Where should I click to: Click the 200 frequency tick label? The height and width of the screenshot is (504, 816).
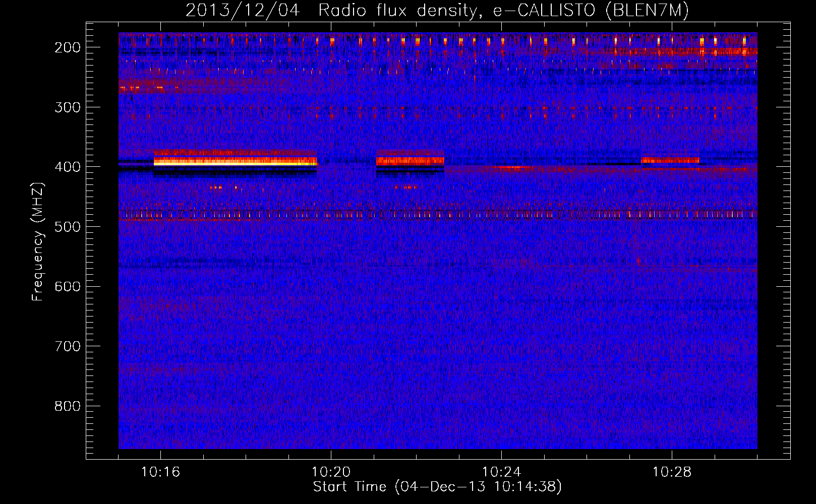pos(68,47)
